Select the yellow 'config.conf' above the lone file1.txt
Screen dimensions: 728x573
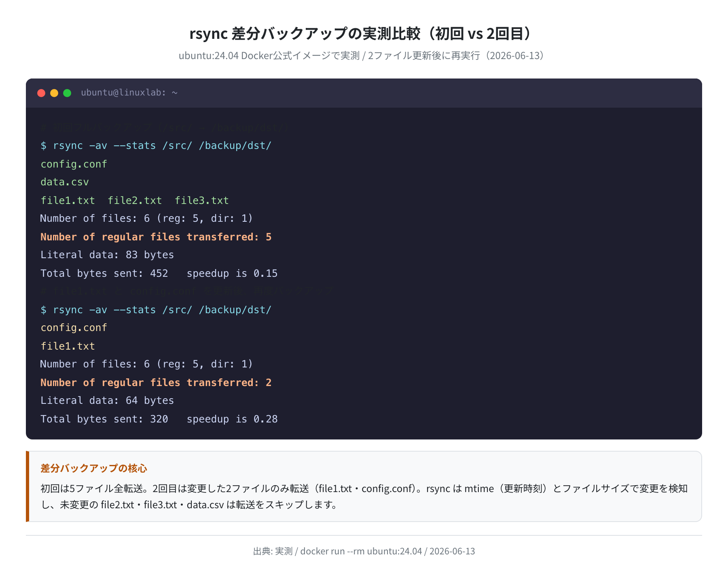point(74,328)
